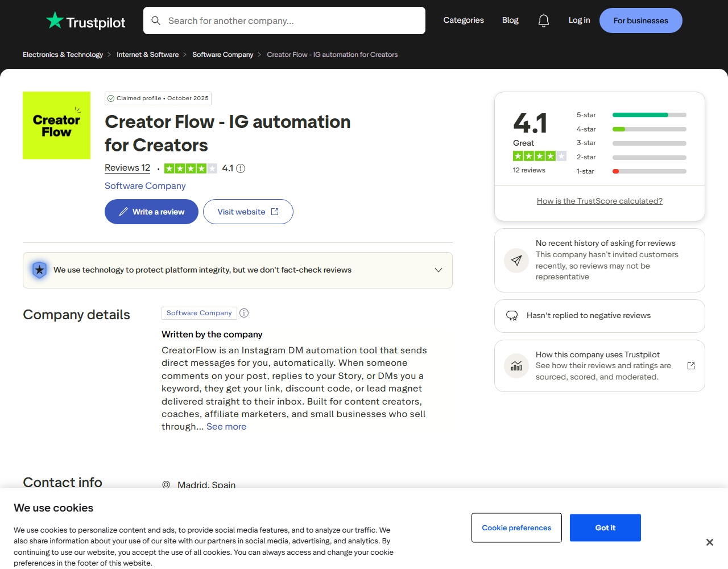
Task: Select the 3-star rating row
Action: click(631, 143)
